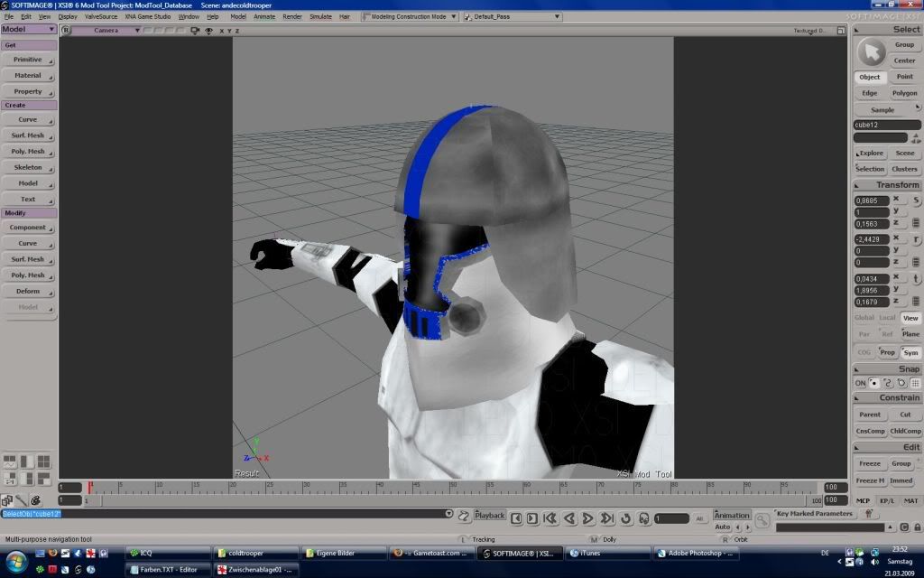Viewport: 924px width, 578px height.
Task: Click the spiral palette icon bottom-left
Action: point(35,500)
